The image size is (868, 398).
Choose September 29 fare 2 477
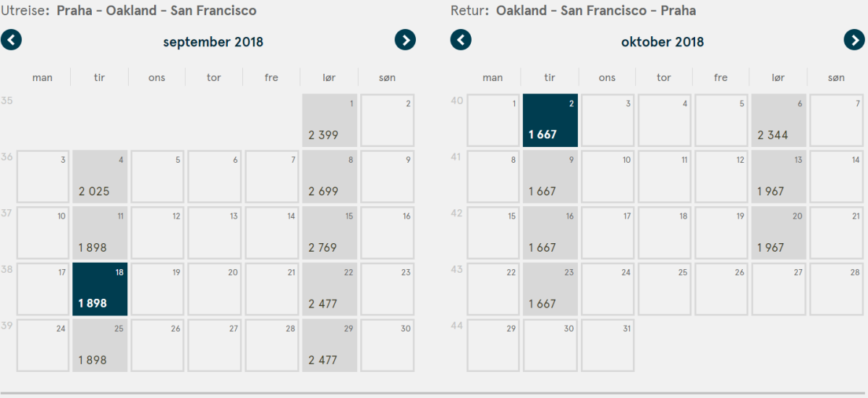329,346
